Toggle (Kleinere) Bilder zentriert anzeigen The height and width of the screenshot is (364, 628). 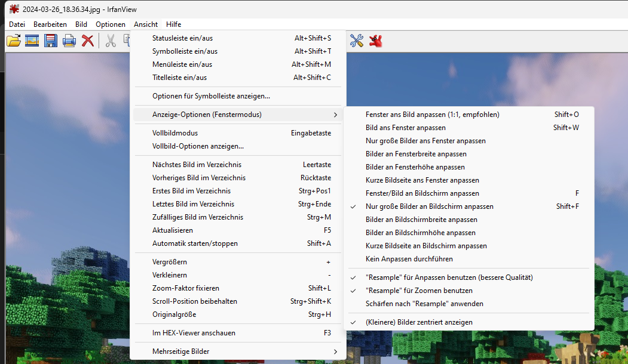pyautogui.click(x=468, y=322)
